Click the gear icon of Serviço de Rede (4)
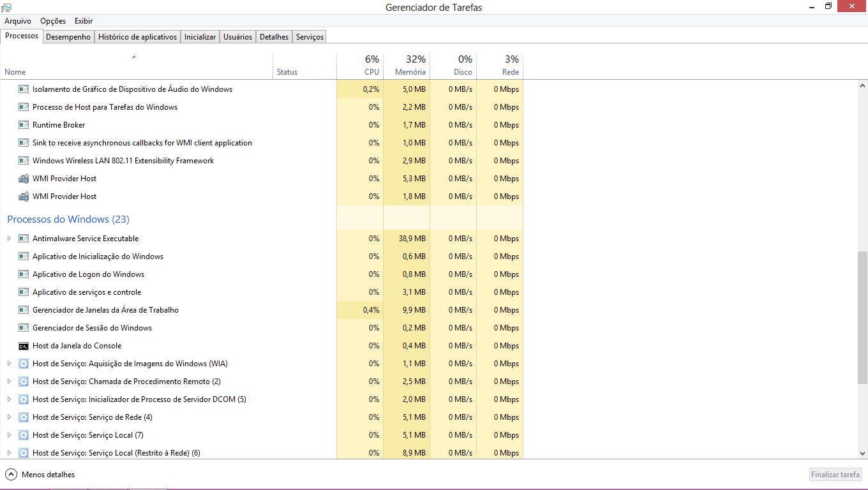868x490 pixels. 24,417
